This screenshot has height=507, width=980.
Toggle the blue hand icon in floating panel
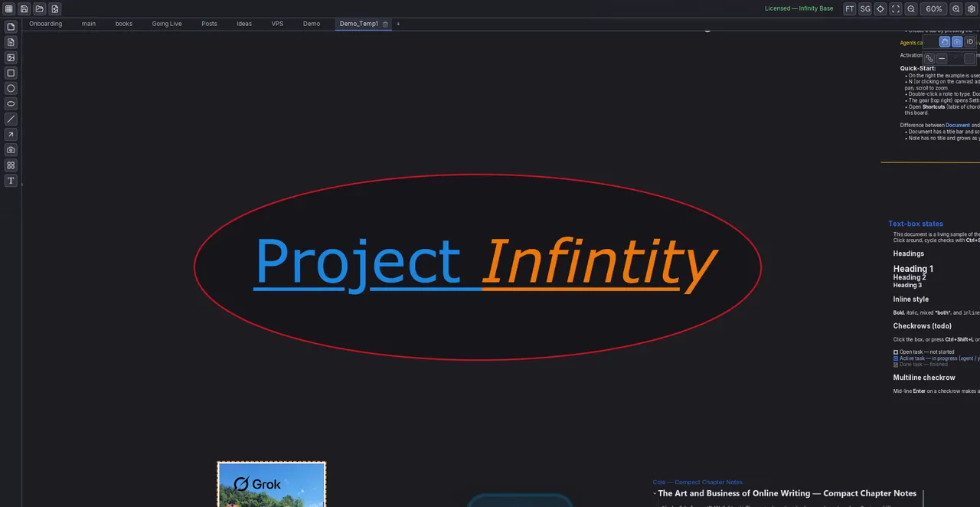tap(945, 42)
